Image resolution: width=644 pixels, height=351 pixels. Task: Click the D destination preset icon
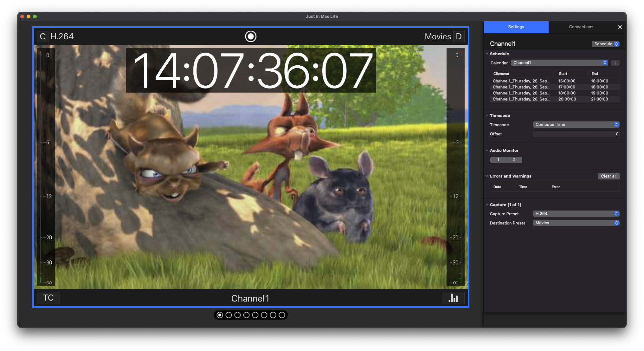coord(458,36)
